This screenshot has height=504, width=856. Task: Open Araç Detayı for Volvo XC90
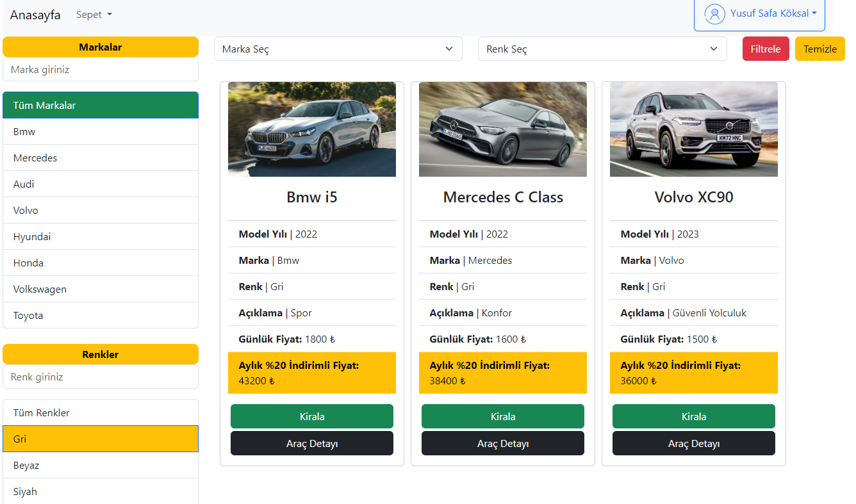tap(694, 443)
